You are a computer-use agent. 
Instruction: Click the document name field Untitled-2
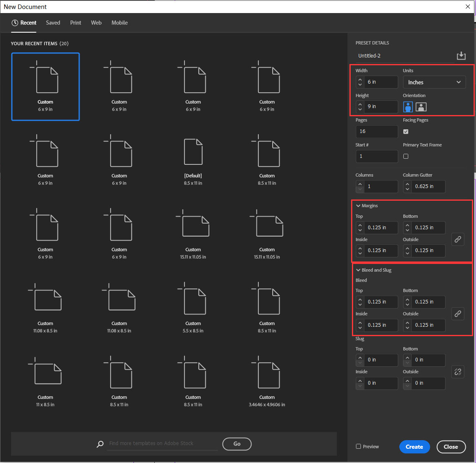click(405, 56)
